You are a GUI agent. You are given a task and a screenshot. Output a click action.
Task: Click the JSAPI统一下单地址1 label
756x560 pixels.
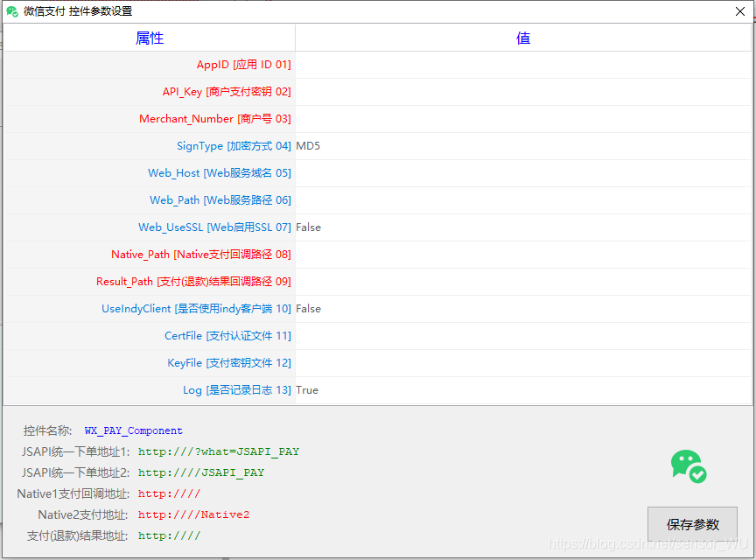76,452
